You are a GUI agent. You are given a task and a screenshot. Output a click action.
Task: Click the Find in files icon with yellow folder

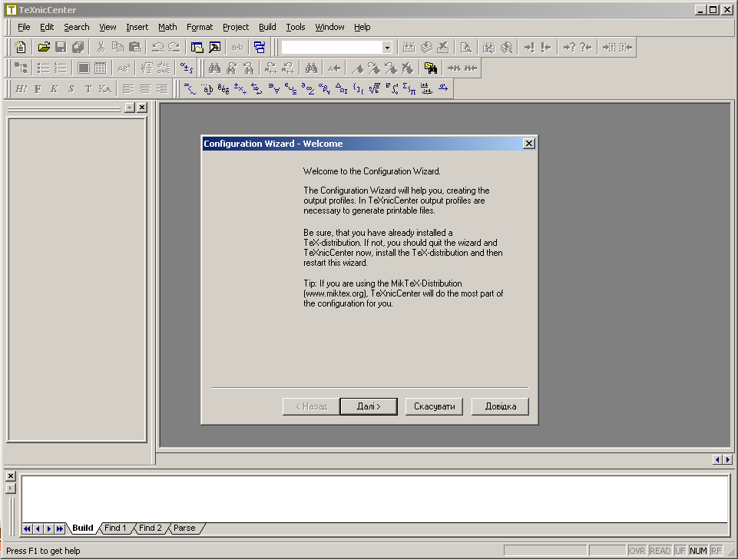[431, 68]
